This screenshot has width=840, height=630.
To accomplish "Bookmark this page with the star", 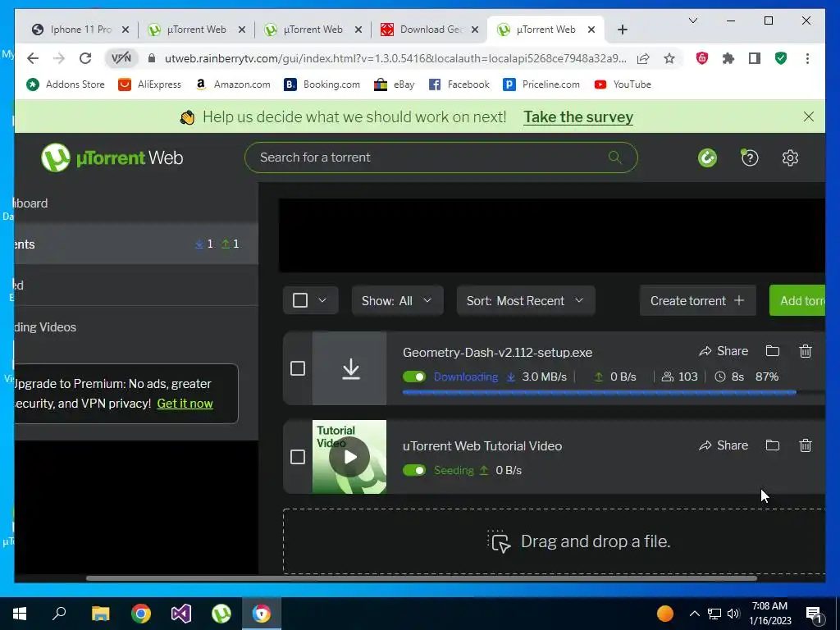I will pyautogui.click(x=669, y=58).
